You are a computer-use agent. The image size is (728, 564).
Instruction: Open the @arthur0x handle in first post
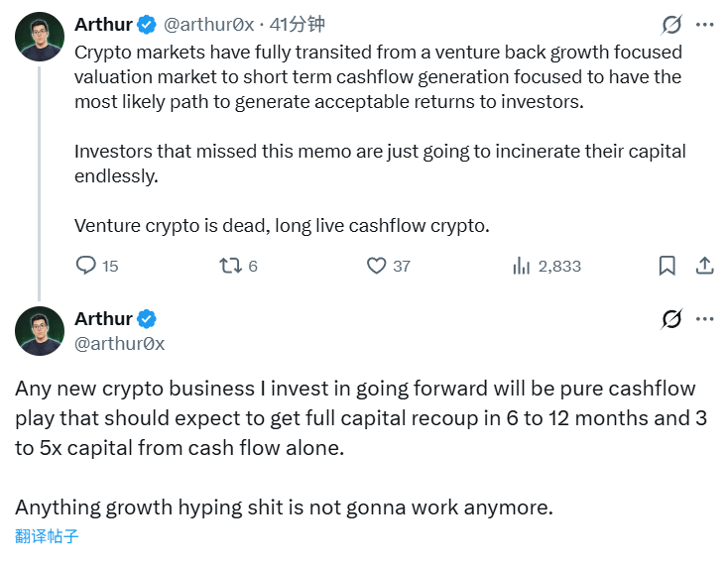pyautogui.click(x=207, y=24)
